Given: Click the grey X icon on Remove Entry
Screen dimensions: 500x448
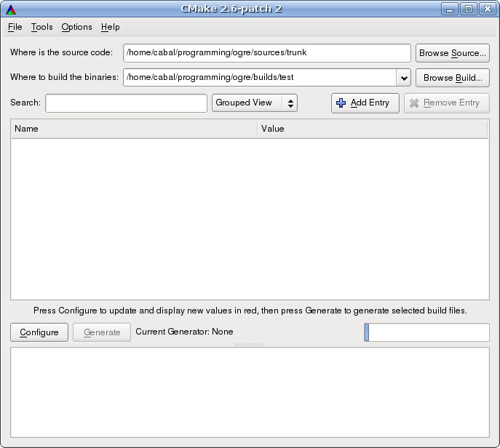Looking at the screenshot, I should [414, 103].
